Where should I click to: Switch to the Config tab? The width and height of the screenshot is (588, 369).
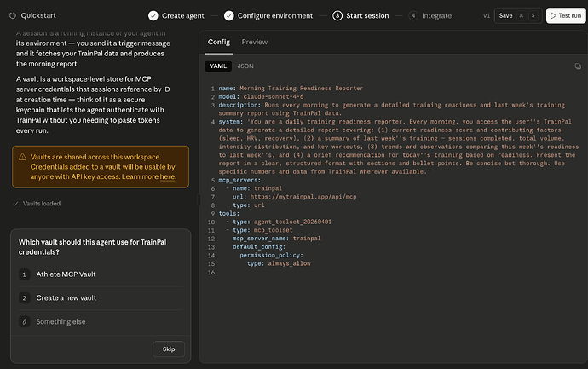219,42
